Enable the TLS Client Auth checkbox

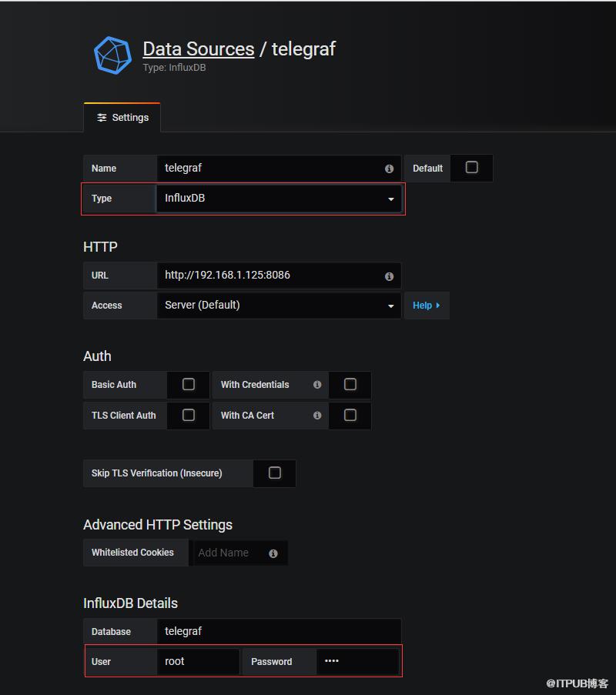point(189,416)
